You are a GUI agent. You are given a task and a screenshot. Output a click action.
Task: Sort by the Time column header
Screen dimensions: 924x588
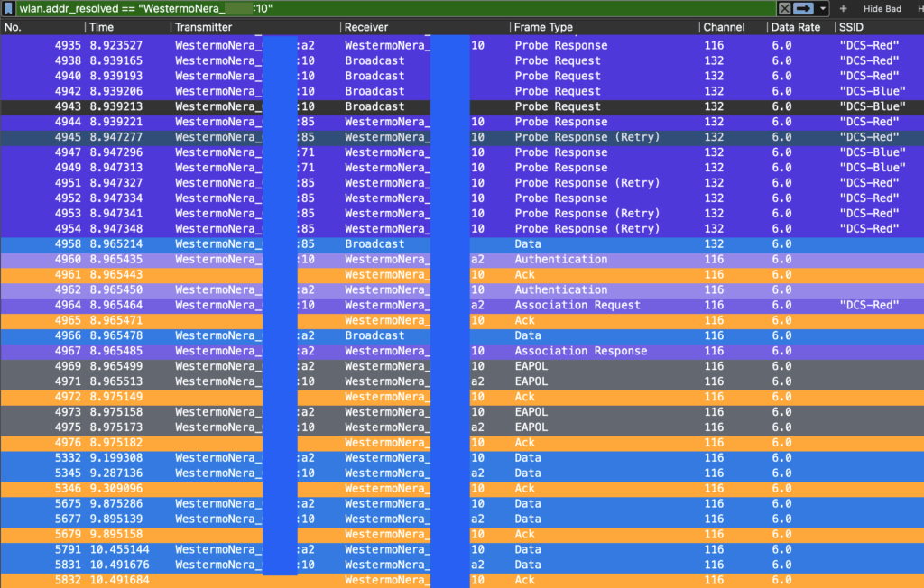pos(126,28)
